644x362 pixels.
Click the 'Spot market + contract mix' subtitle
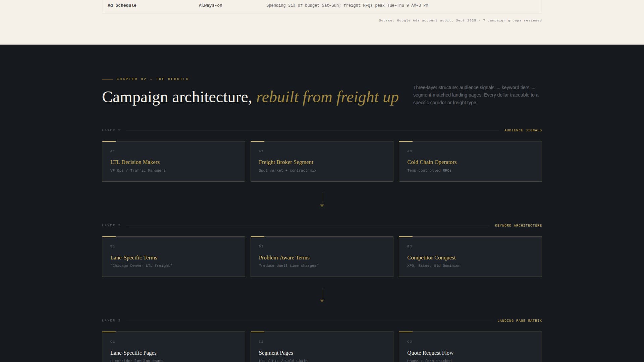tap(287, 171)
